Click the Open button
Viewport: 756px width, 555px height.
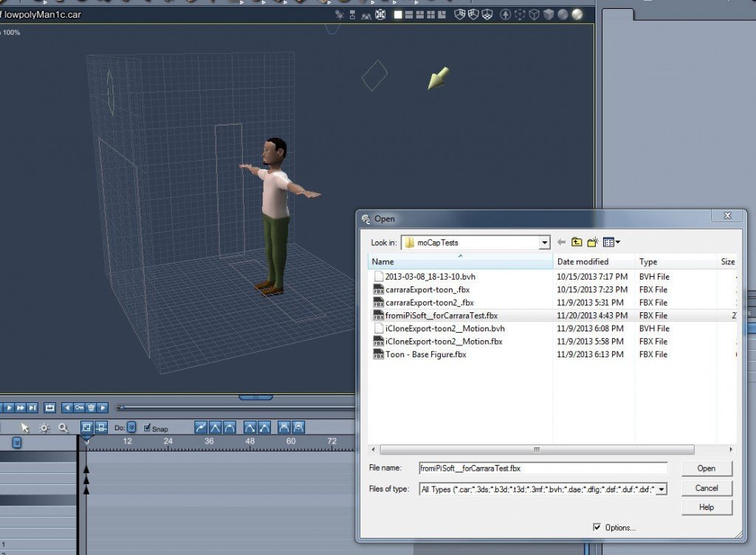(707, 468)
